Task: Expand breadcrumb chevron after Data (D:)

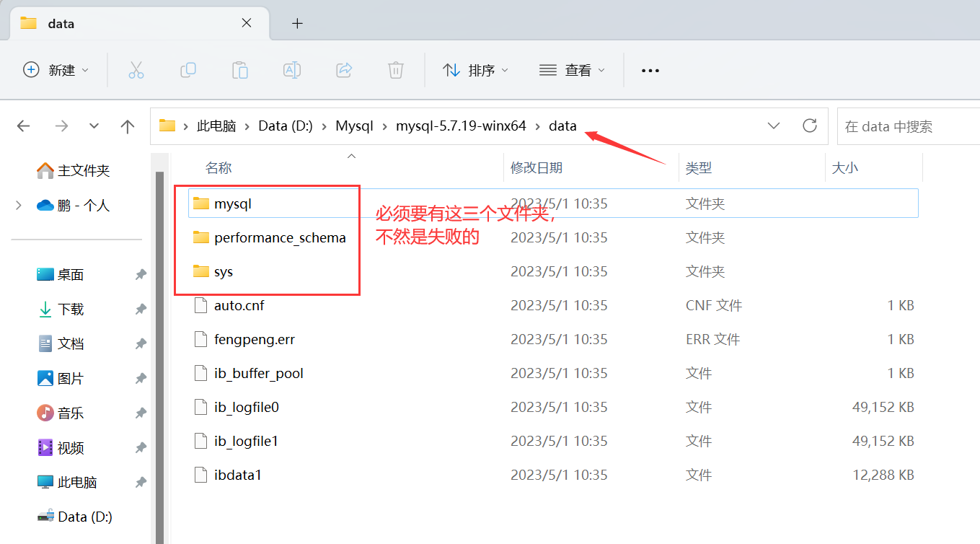Action: click(324, 126)
